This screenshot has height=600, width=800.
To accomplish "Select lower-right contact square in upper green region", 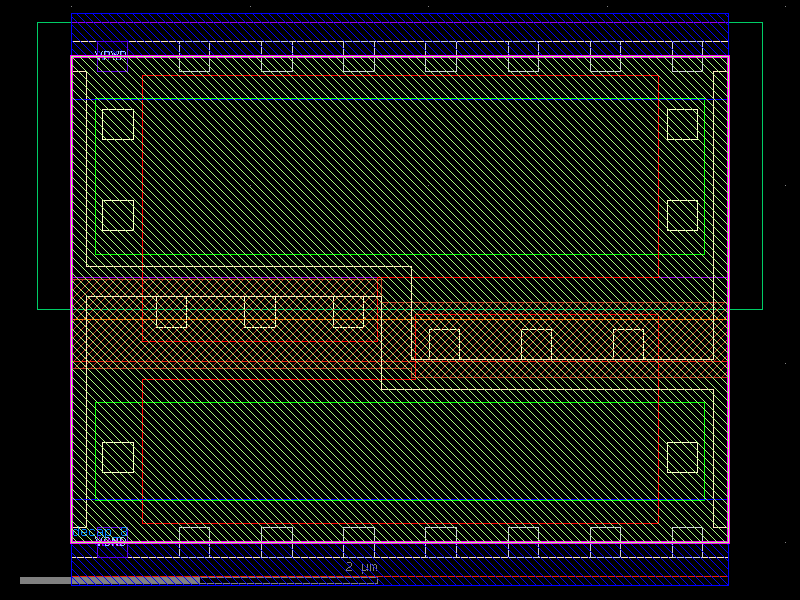I will 682,215.
